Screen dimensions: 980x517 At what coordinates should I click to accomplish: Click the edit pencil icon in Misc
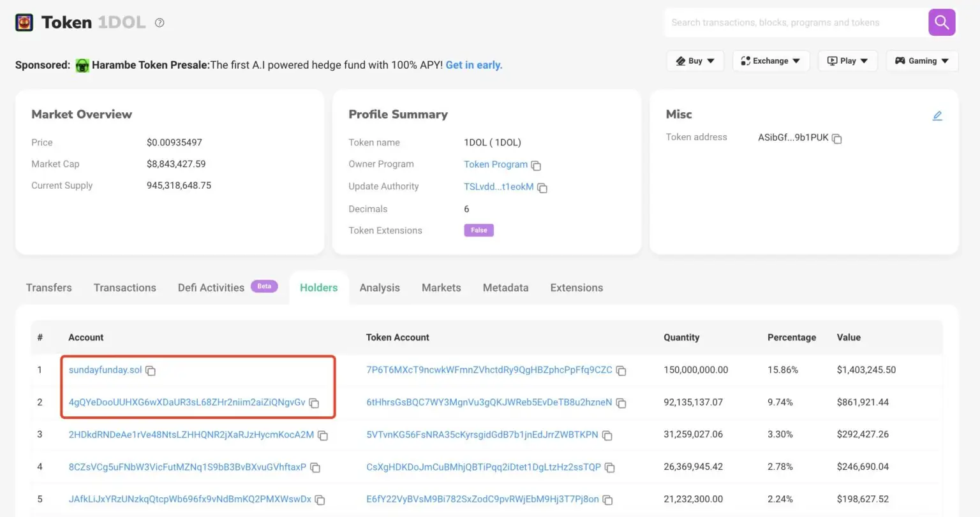(x=937, y=115)
